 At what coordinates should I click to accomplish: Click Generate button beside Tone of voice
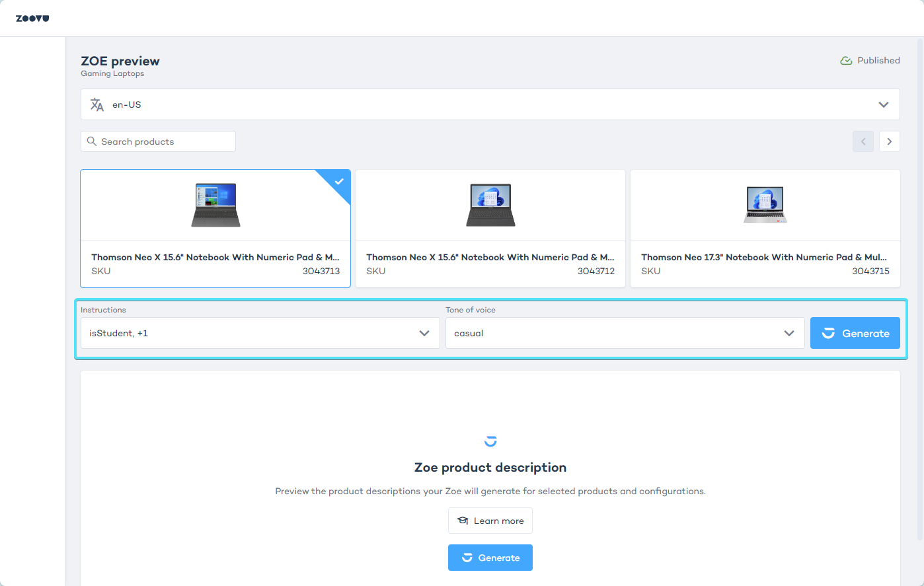[855, 333]
